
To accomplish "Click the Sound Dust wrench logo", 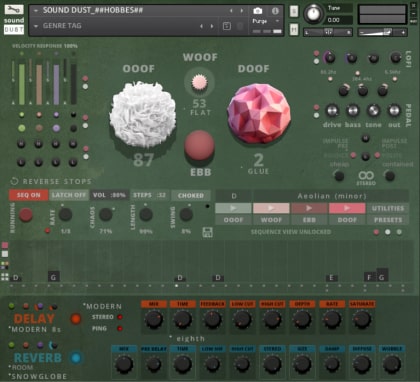I will pos(14,9).
